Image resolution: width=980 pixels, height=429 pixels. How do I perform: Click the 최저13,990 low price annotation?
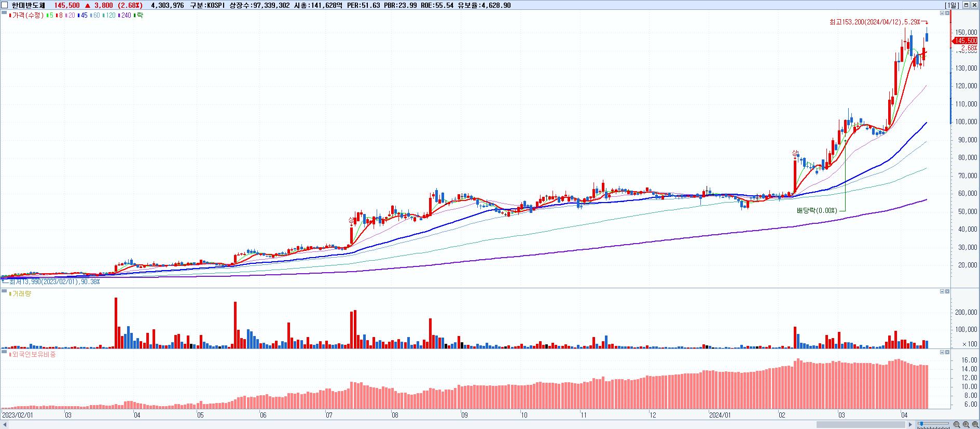pyautogui.click(x=54, y=282)
